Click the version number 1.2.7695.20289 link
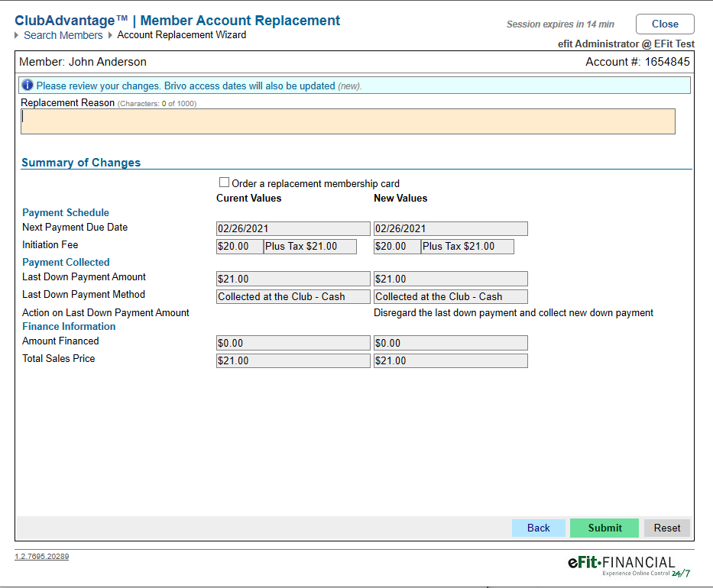 (42, 556)
